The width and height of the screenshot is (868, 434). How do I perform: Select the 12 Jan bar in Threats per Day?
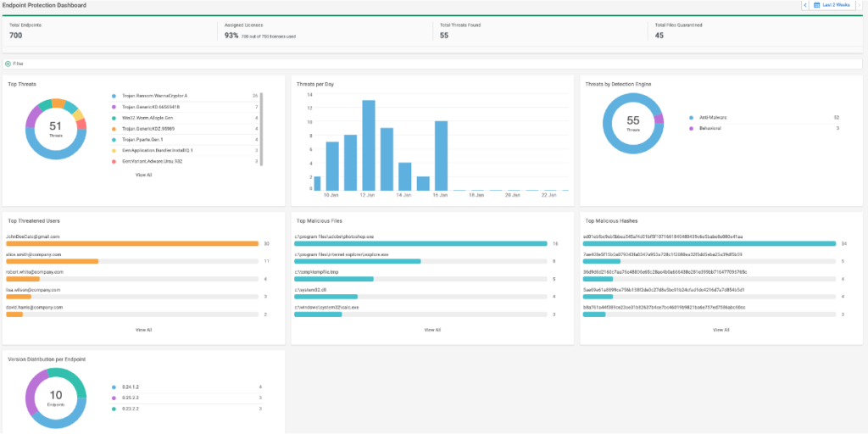click(x=369, y=145)
